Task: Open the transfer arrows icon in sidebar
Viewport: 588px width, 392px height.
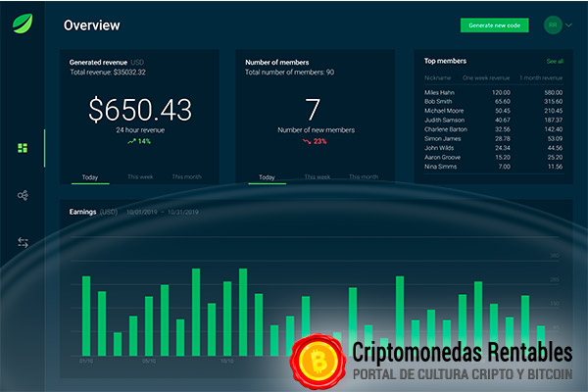Action: coord(23,242)
